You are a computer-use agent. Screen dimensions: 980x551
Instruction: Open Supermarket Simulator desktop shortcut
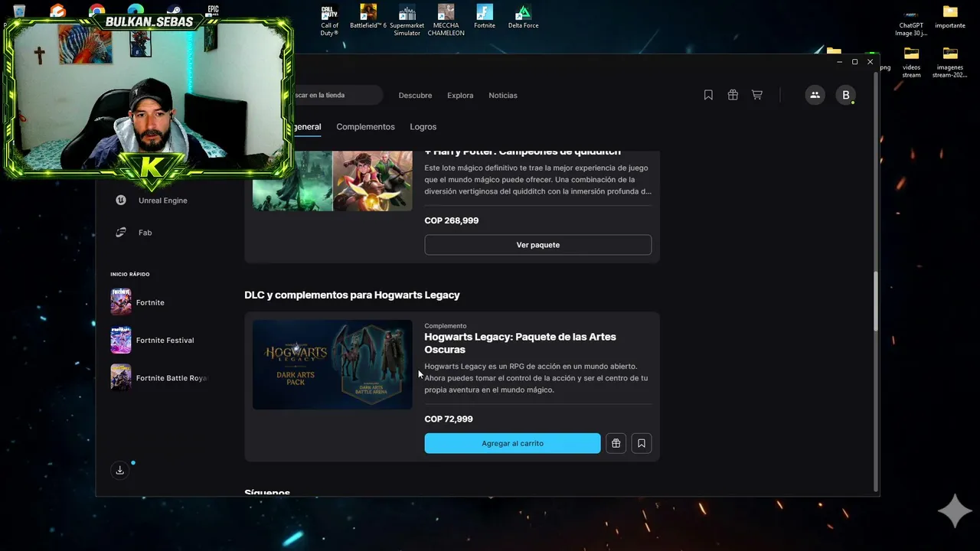pyautogui.click(x=407, y=21)
